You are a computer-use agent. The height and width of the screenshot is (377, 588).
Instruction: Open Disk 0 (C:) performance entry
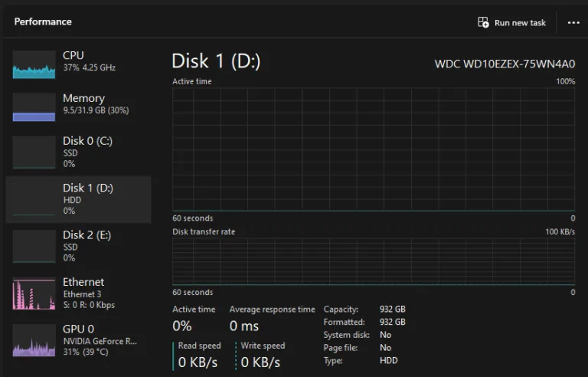click(x=79, y=152)
